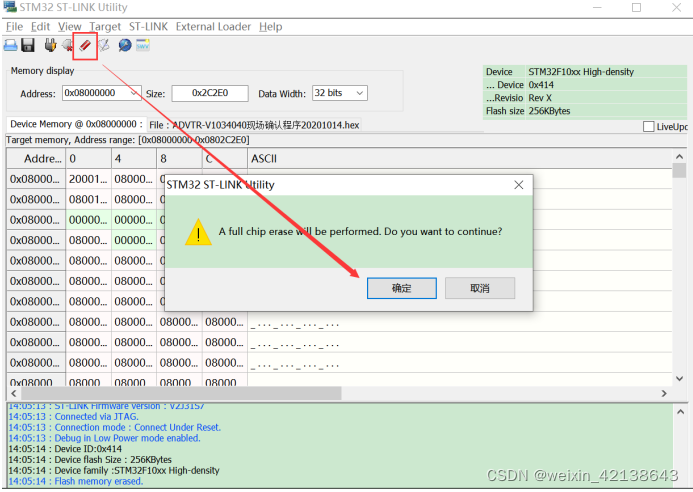693x492 pixels.
Task: Open the External Loader menu
Action: (x=213, y=27)
